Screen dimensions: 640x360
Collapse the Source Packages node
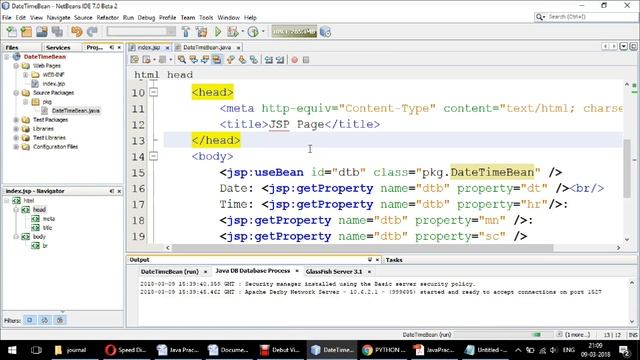(x=16, y=93)
